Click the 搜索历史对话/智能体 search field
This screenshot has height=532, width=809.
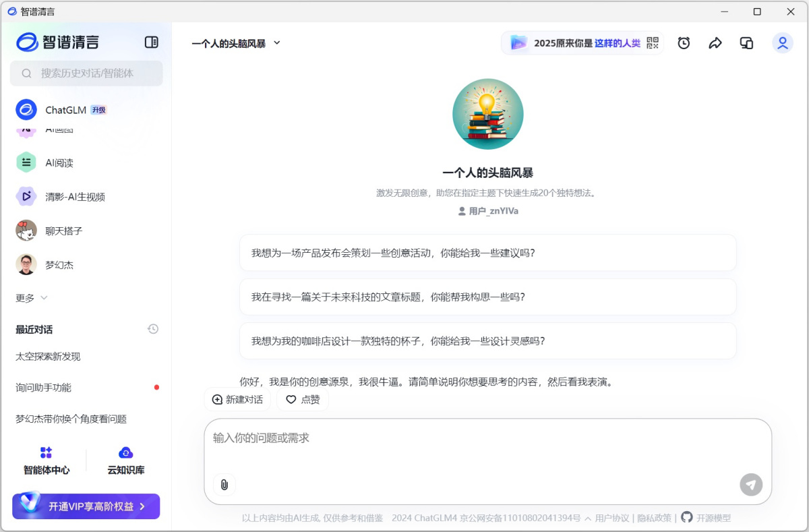click(86, 73)
